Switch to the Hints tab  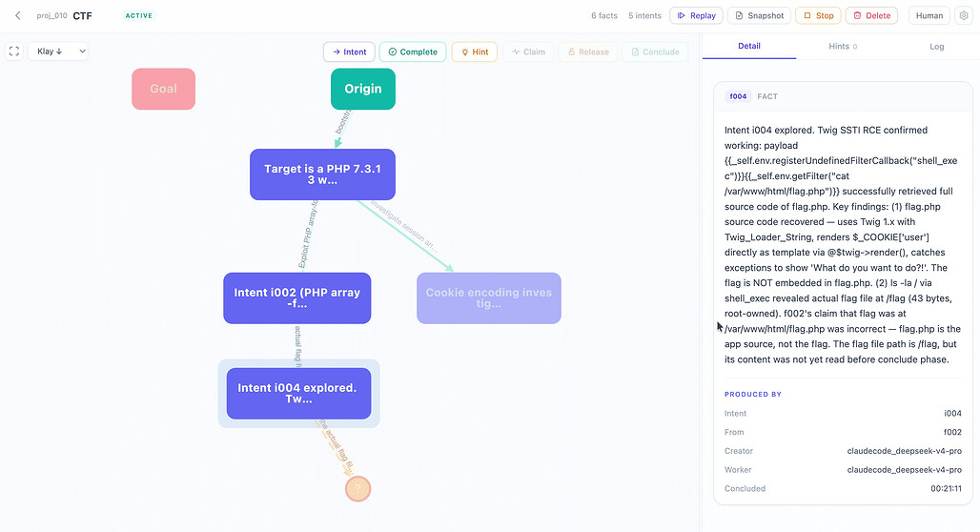tap(843, 47)
